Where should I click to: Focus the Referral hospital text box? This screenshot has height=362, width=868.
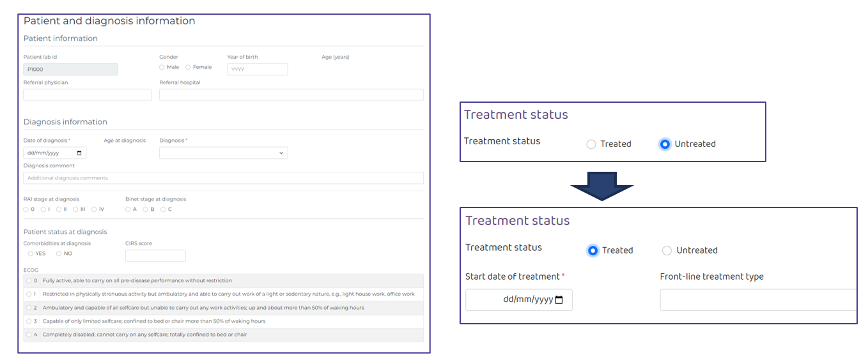(291, 95)
